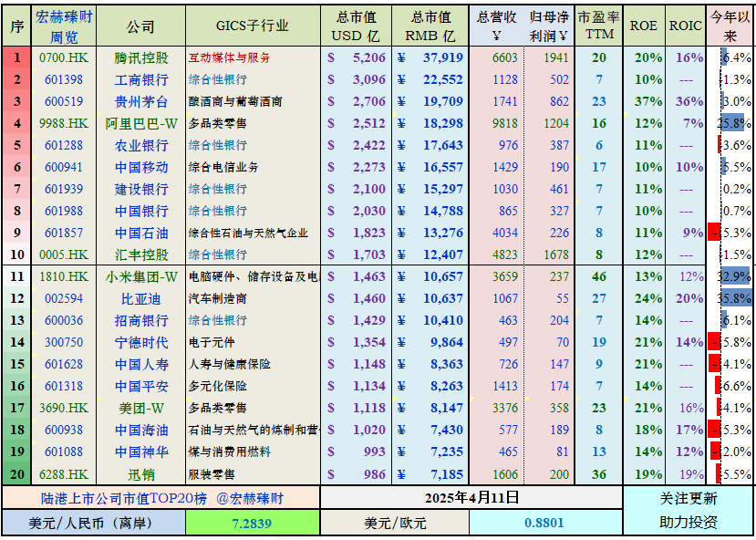Viewport: 756px width, 540px height.
Task: Select the 归母净利润 ¥ header cell
Action: pos(549,26)
